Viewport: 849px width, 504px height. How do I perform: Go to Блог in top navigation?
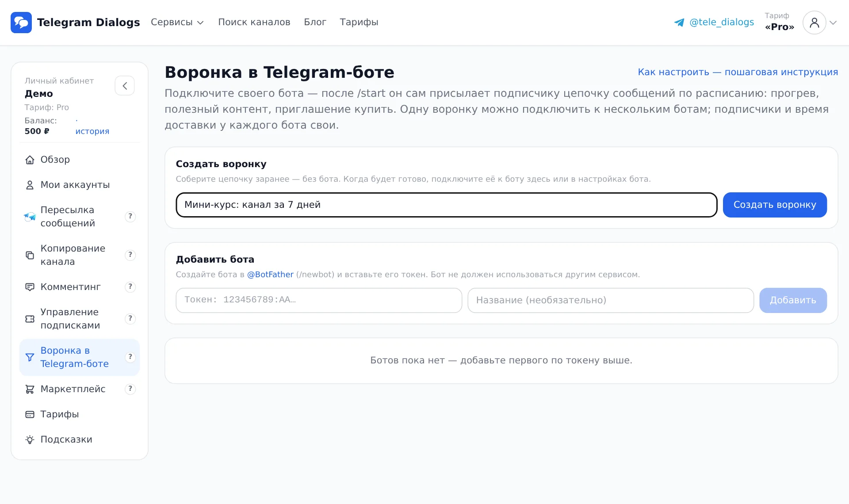pyautogui.click(x=315, y=23)
